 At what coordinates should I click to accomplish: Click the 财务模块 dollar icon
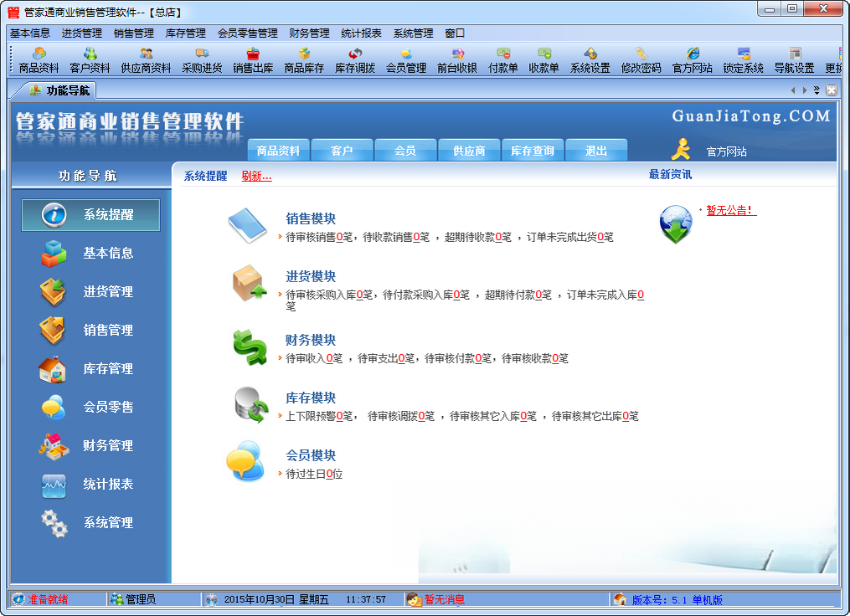click(x=250, y=347)
